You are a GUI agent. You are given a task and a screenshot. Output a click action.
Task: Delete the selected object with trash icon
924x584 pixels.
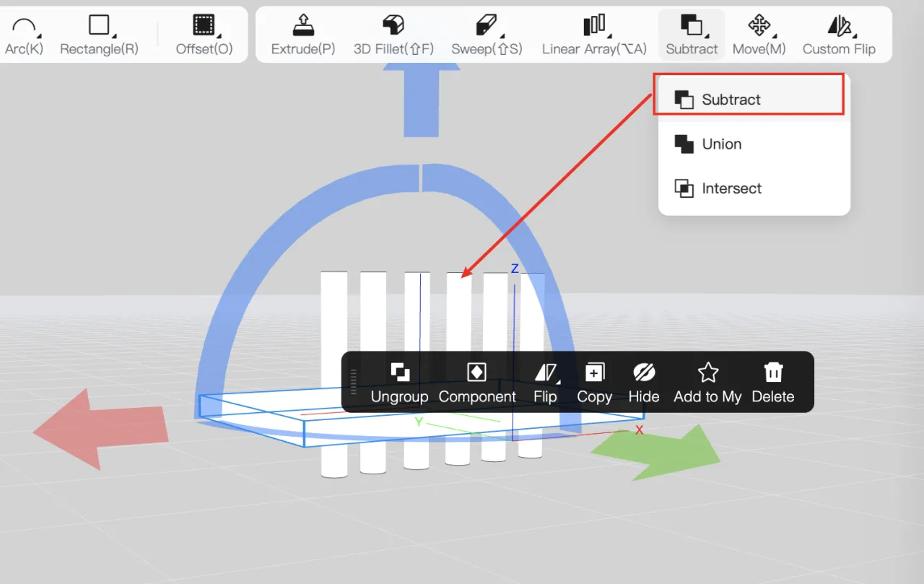click(773, 382)
